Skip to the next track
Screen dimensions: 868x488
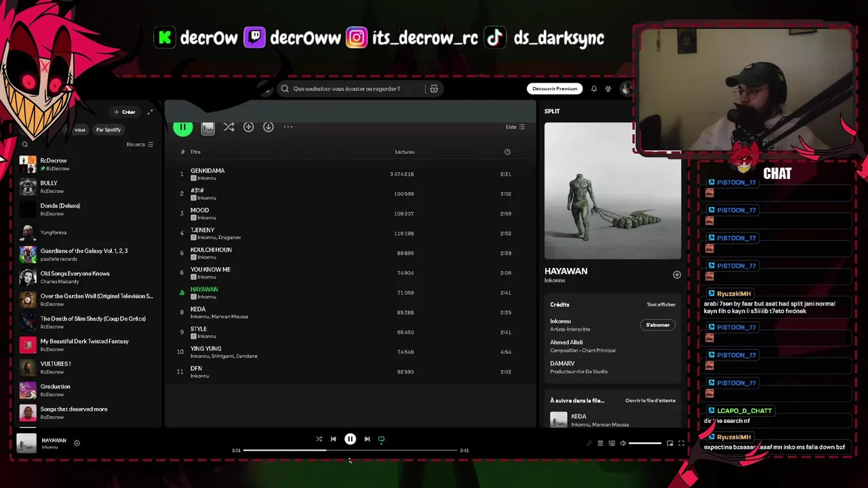(367, 439)
